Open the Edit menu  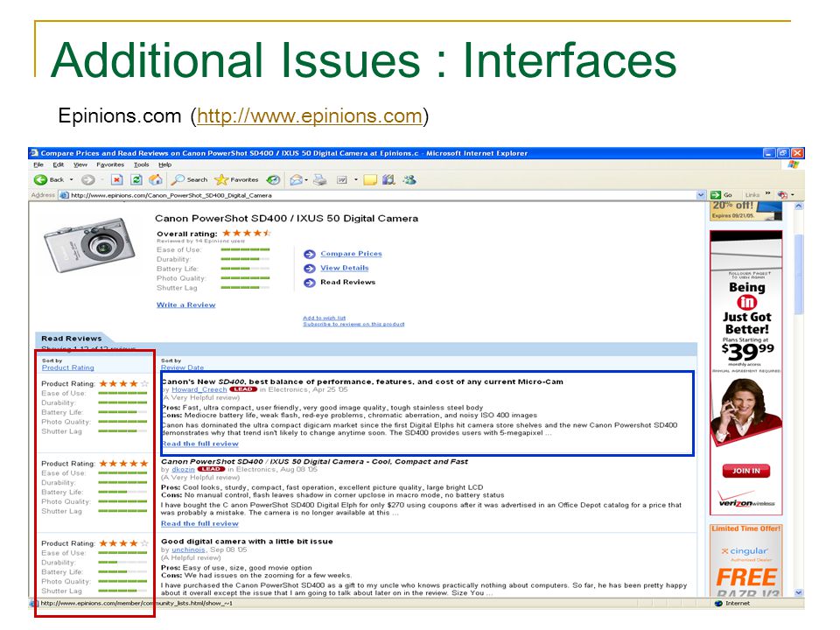(59, 165)
